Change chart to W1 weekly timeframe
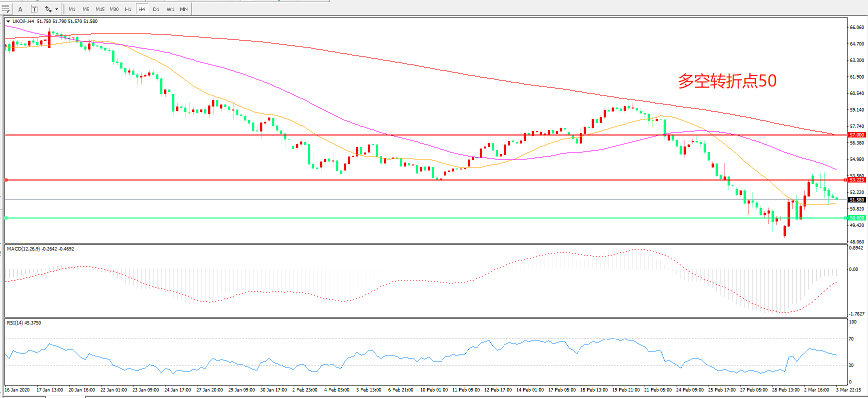868x398 pixels. click(x=170, y=9)
